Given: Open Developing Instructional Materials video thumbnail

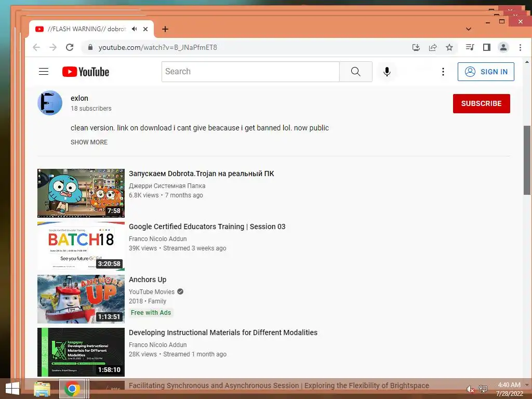Looking at the screenshot, I should click(x=81, y=352).
